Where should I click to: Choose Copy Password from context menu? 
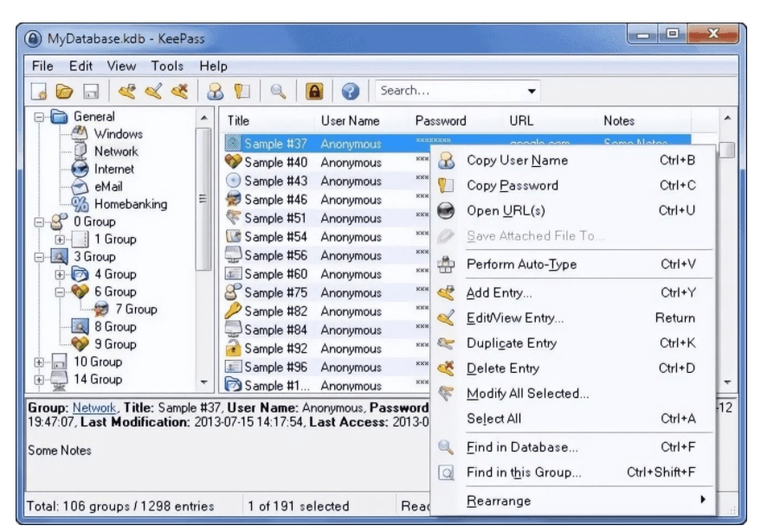tap(572, 185)
